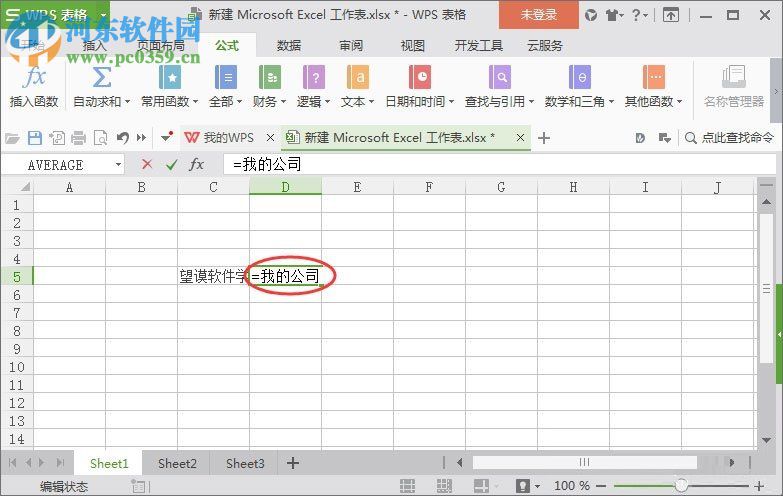Switch to Sheet2 tab
The image size is (783, 496).
177,464
